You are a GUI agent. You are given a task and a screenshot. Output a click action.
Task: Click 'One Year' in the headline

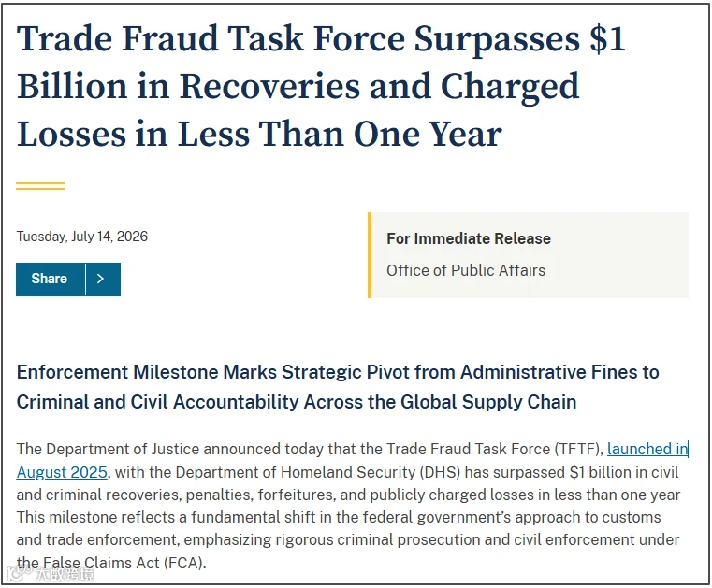[428, 135]
